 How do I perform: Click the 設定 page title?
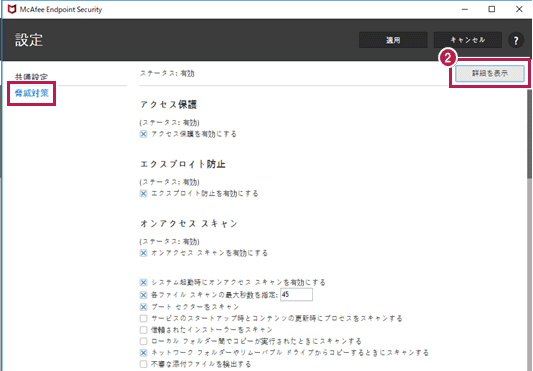pyautogui.click(x=29, y=40)
